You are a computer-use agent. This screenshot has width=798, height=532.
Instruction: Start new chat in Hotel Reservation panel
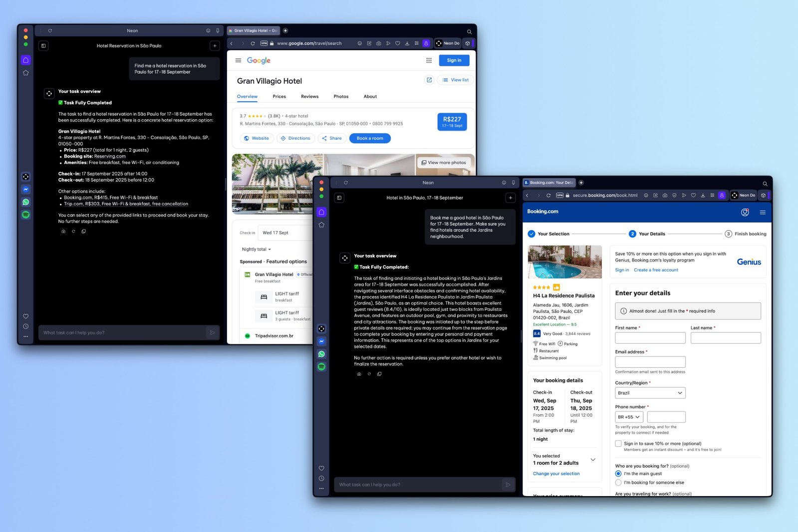point(215,46)
